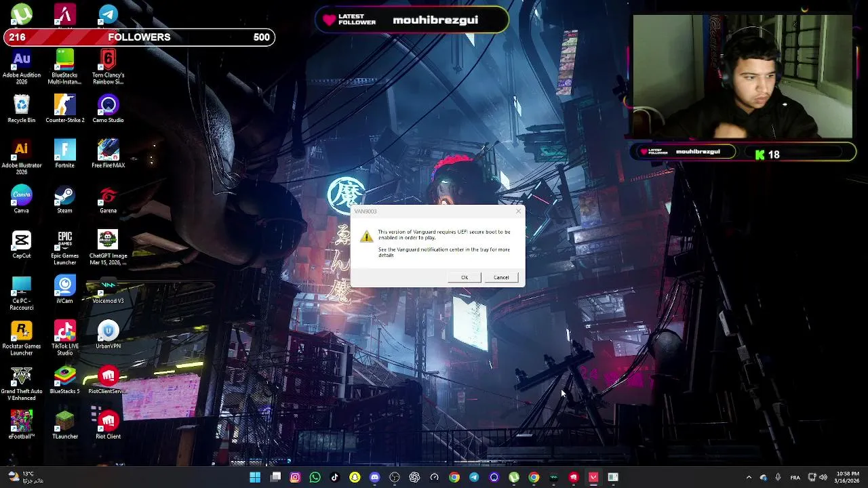Open ChatGPT from the taskbar
The image size is (868, 488).
(414, 477)
